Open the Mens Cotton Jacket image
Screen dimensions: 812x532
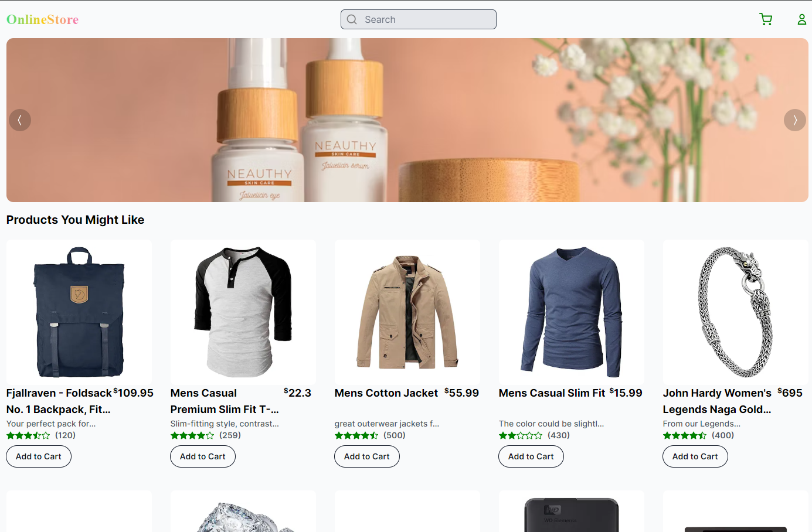(407, 312)
